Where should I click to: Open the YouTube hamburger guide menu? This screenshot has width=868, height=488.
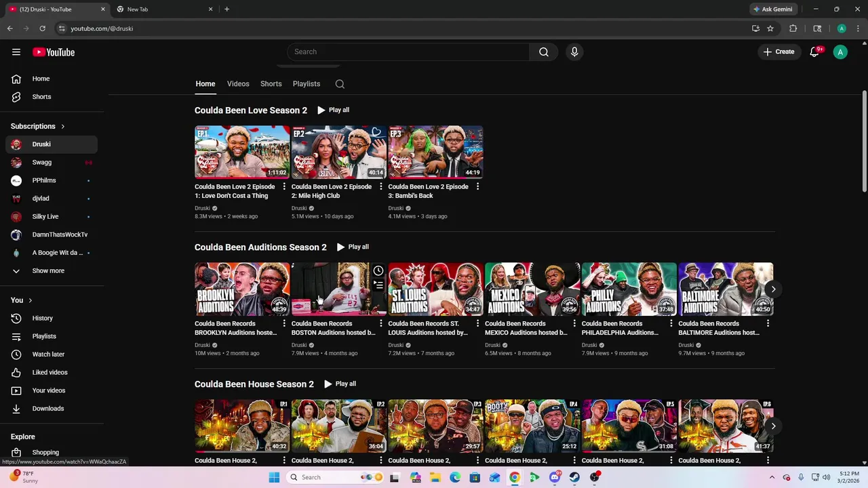coord(16,52)
